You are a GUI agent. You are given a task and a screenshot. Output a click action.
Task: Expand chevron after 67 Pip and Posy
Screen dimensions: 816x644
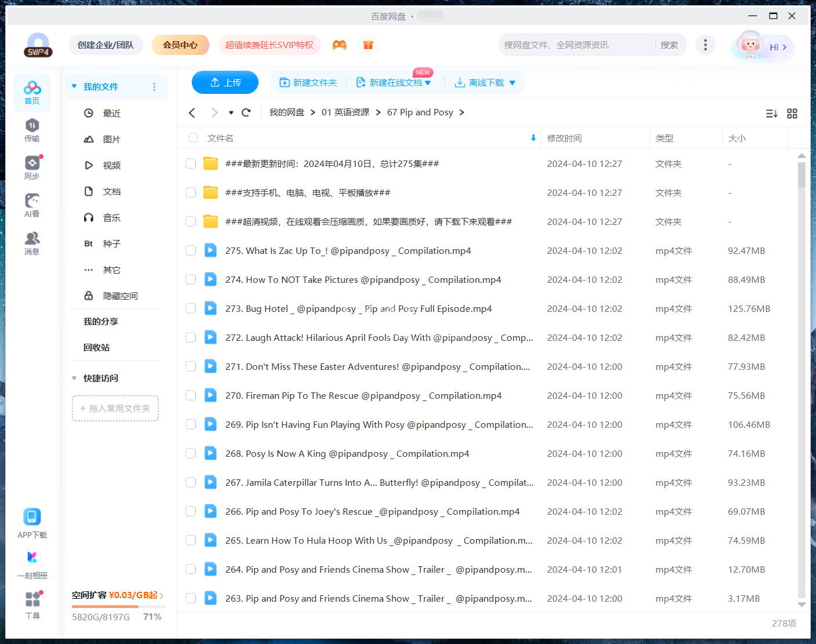(x=462, y=112)
